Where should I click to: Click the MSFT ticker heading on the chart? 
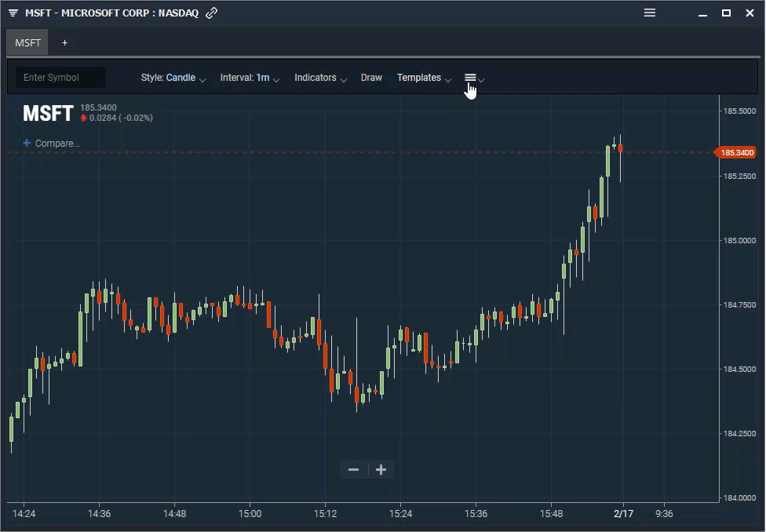coord(47,113)
